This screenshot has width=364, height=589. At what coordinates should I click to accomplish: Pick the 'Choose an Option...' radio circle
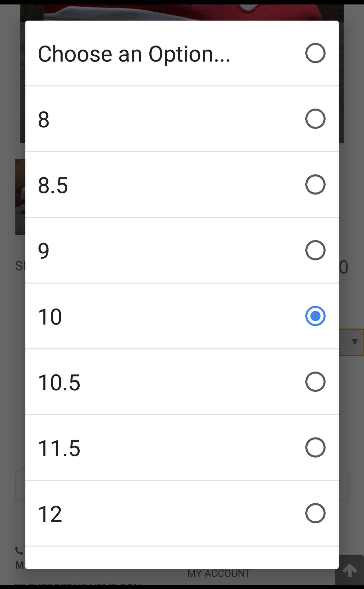click(x=315, y=53)
